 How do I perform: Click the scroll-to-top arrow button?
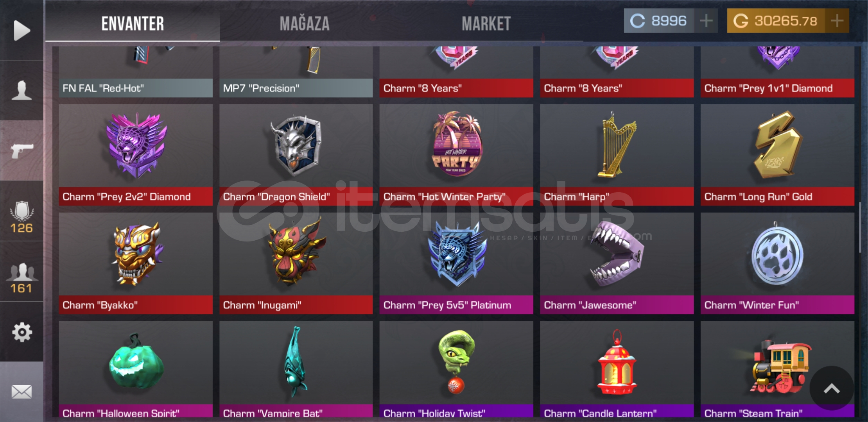click(x=832, y=388)
